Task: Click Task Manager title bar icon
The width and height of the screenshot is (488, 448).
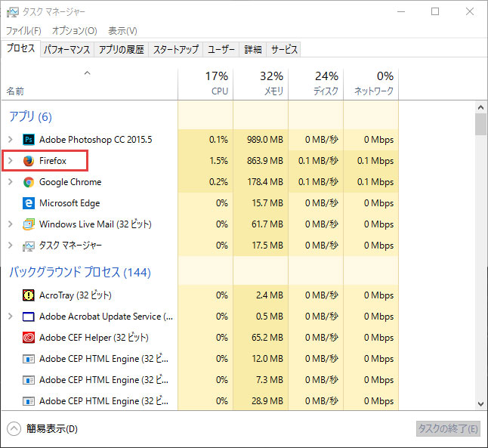Action: 13,12
